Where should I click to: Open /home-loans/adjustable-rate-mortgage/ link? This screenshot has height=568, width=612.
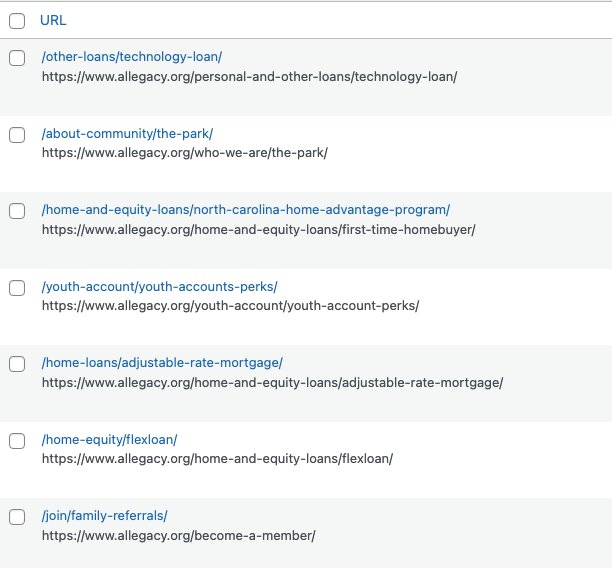(162, 363)
